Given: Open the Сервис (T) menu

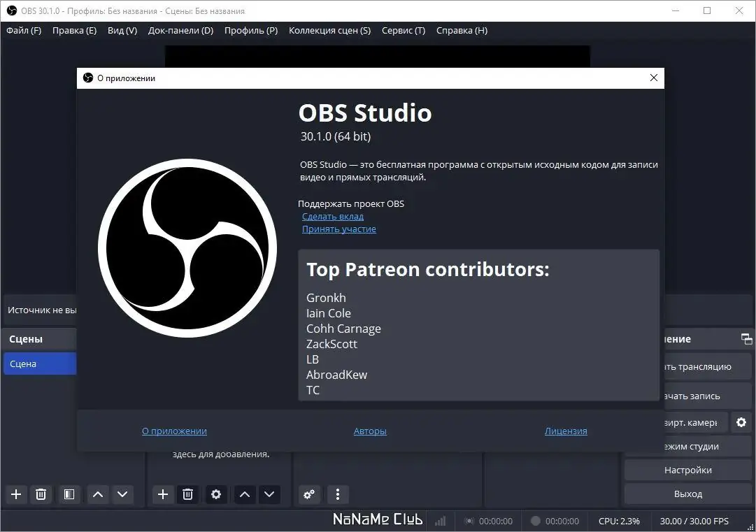Looking at the screenshot, I should click(404, 30).
